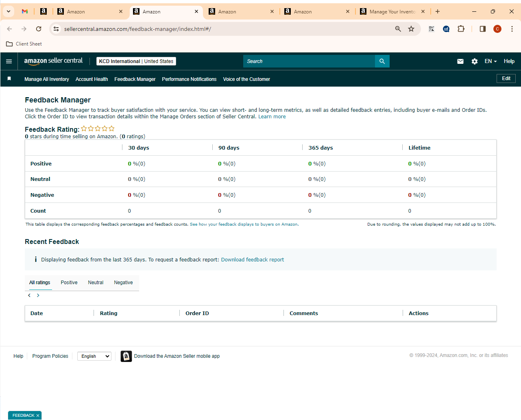
Task: Open the Chrome profile avatar
Action: point(497,29)
